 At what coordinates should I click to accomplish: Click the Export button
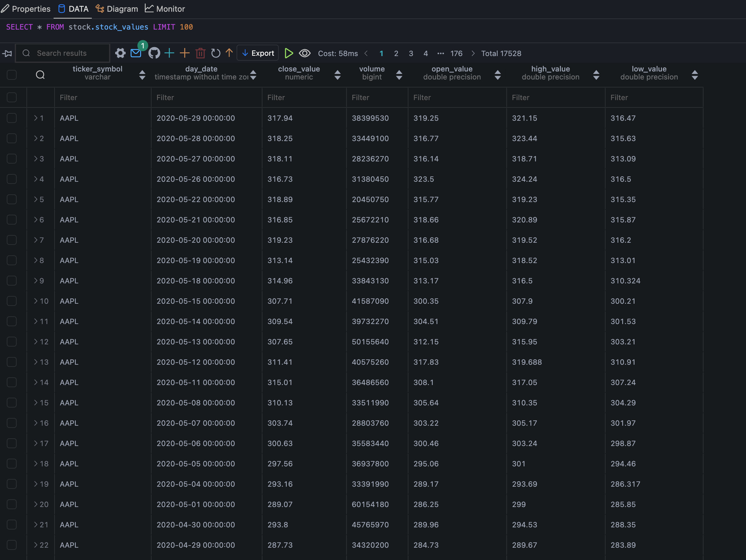[x=258, y=53]
